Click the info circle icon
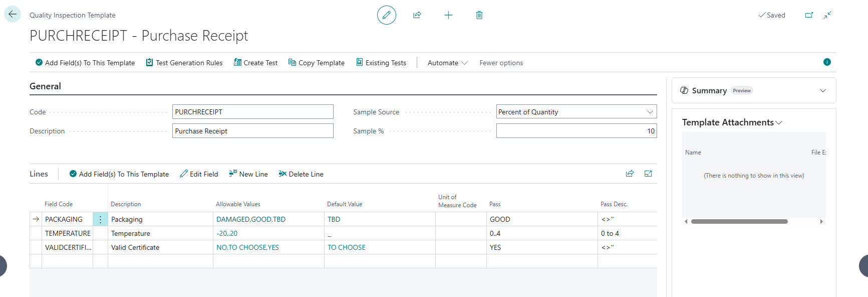This screenshot has height=297, width=868. pyautogui.click(x=827, y=62)
